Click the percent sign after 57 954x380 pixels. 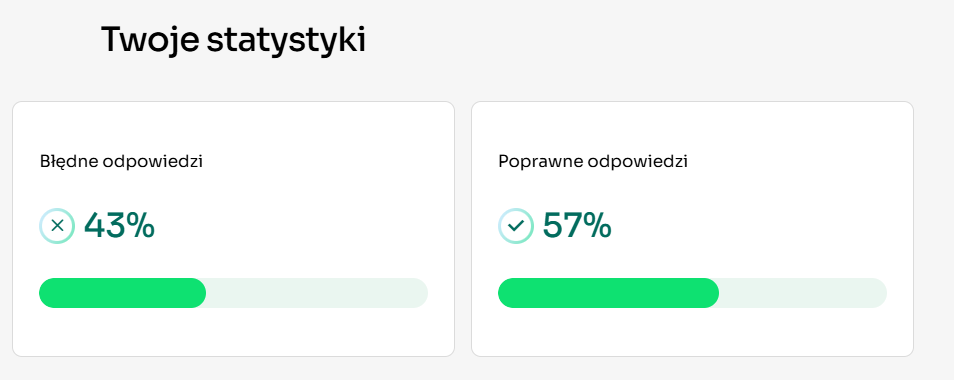click(x=598, y=226)
